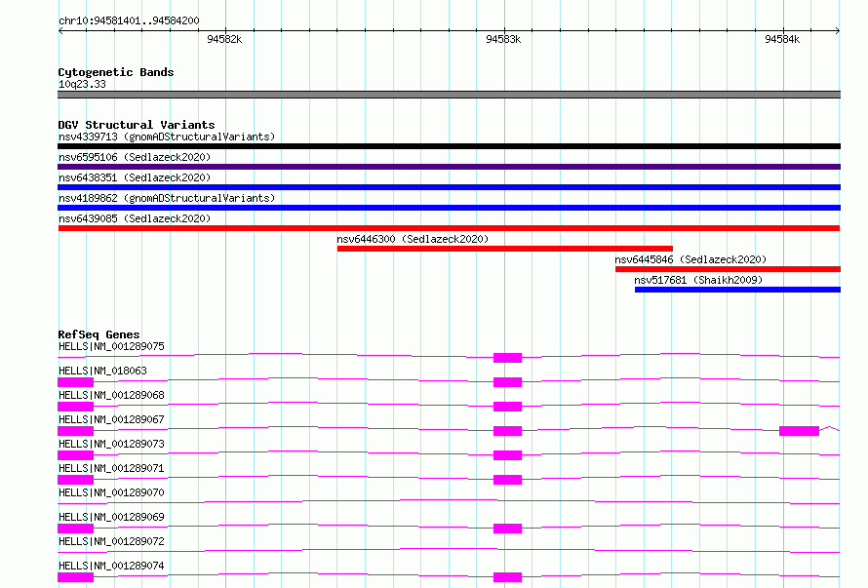Click the HELLS|NM_001289071 transcript label
868x588 pixels.
click(x=111, y=468)
